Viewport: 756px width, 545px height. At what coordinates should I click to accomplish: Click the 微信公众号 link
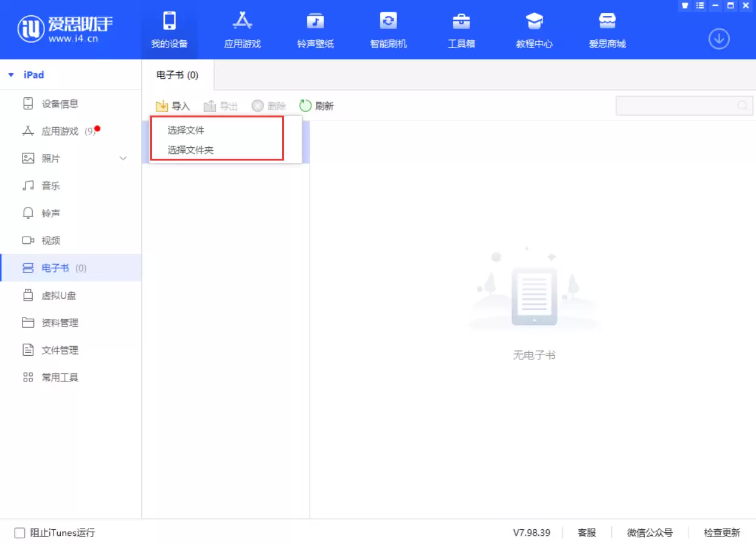pyautogui.click(x=650, y=533)
